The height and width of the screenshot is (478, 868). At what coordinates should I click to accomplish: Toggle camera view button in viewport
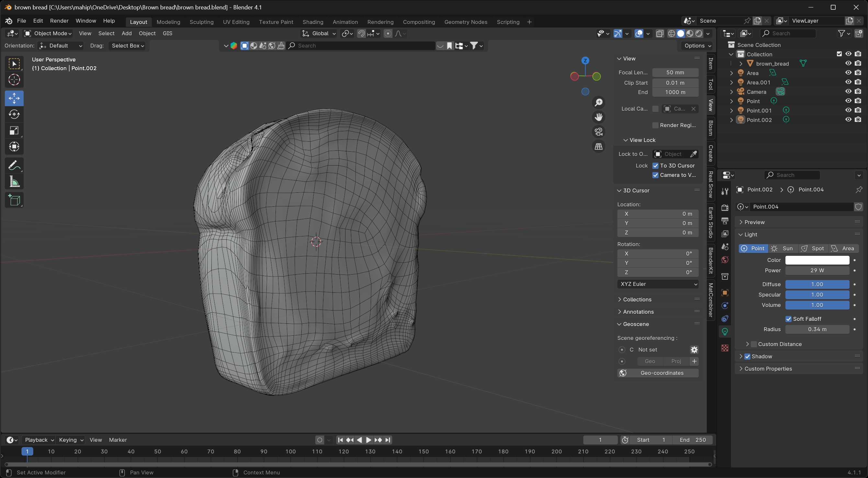tap(599, 132)
